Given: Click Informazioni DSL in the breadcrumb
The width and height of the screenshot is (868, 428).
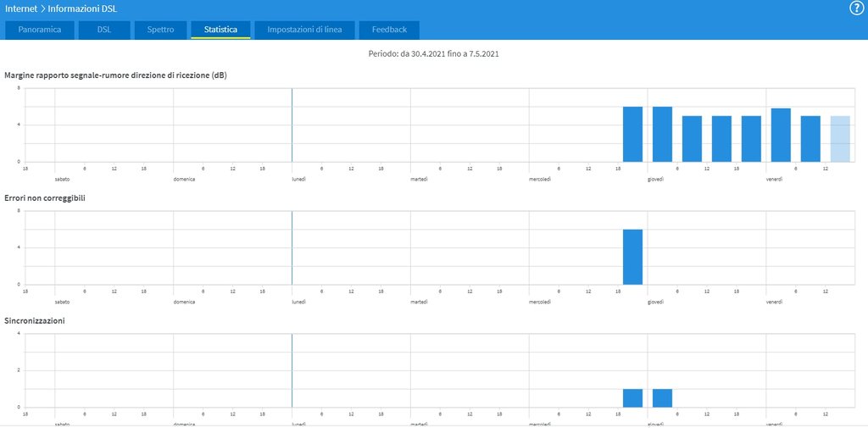Looking at the screenshot, I should pyautogui.click(x=83, y=9).
